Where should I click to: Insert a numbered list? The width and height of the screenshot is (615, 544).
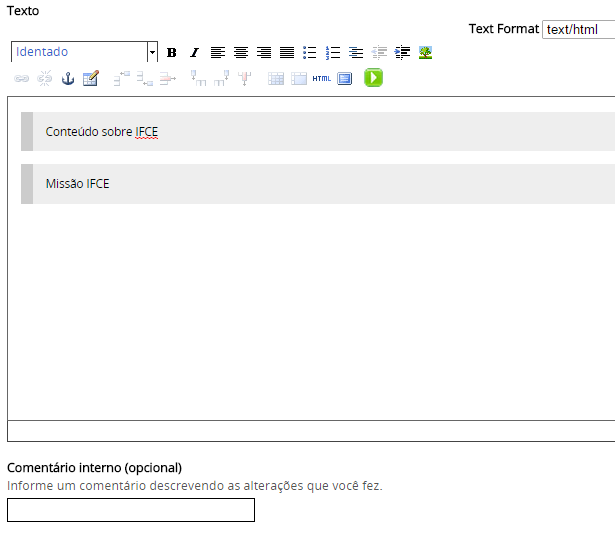coord(333,52)
